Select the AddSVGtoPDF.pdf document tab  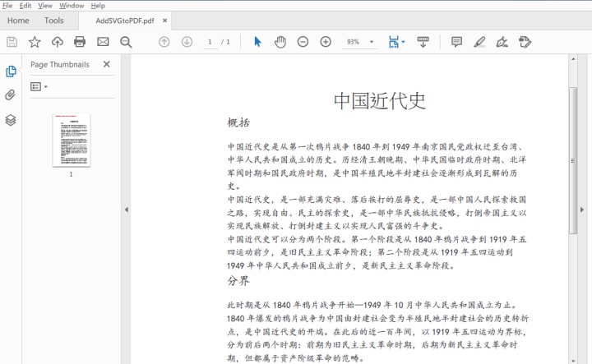point(125,21)
